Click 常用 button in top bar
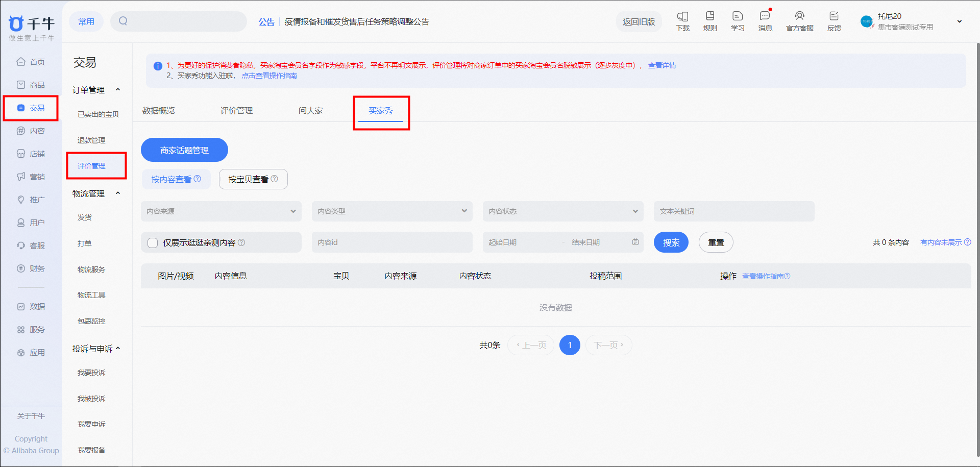Viewport: 980px width, 467px height. [x=86, y=21]
